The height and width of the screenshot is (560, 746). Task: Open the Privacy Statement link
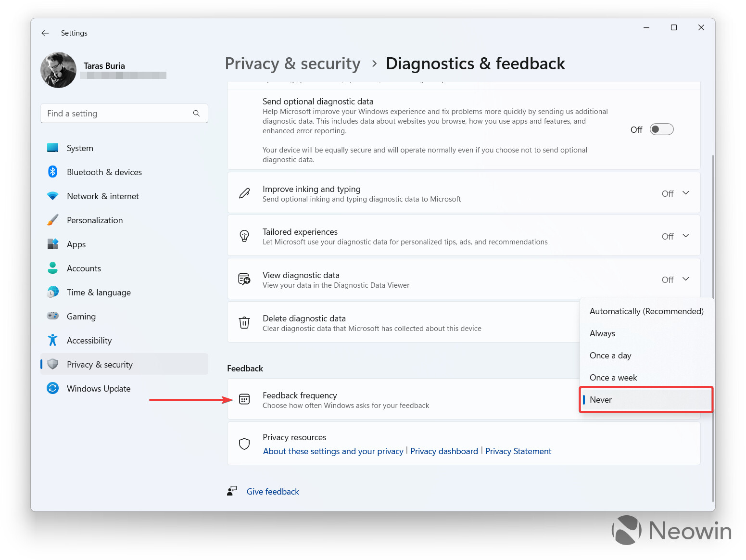click(518, 451)
